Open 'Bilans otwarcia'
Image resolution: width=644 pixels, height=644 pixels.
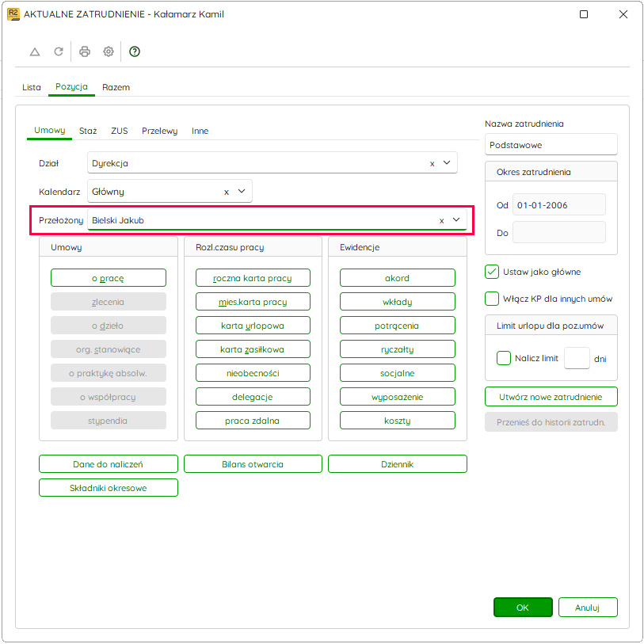[253, 464]
